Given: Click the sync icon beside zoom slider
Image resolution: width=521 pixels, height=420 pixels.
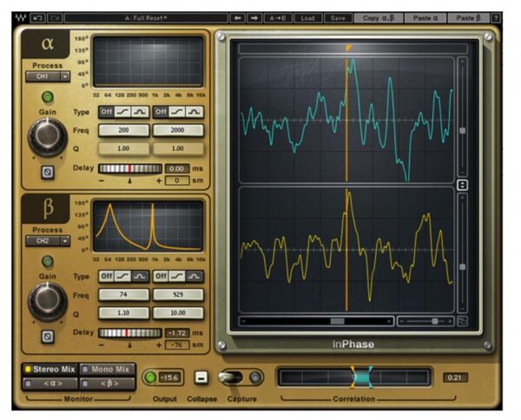Looking at the screenshot, I should [462, 321].
